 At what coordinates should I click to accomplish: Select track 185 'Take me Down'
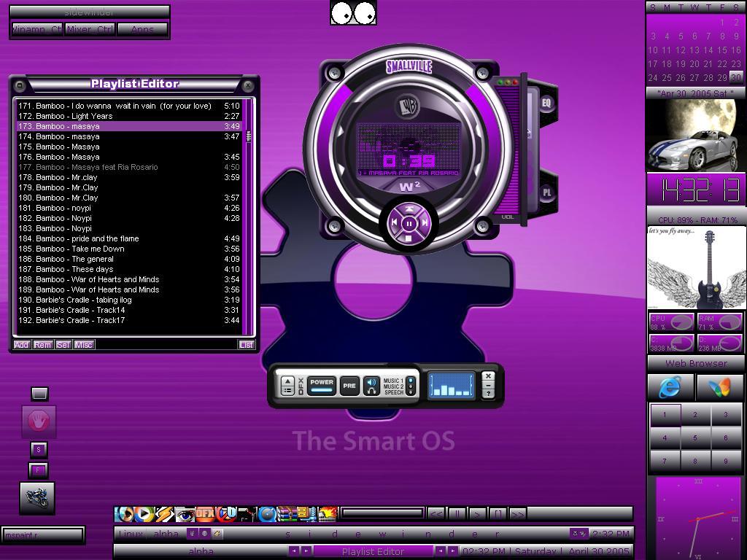coord(128,249)
